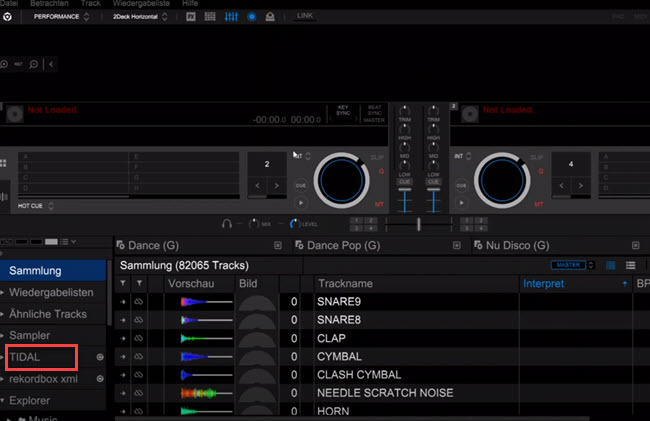The image size is (650, 421).
Task: Toggle quantize Q on deck 2
Action: [541, 171]
